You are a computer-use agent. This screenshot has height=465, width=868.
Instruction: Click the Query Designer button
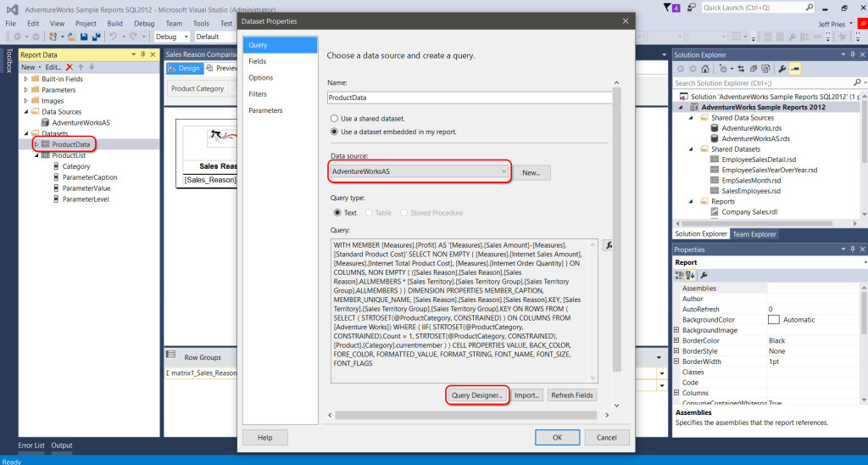point(476,395)
